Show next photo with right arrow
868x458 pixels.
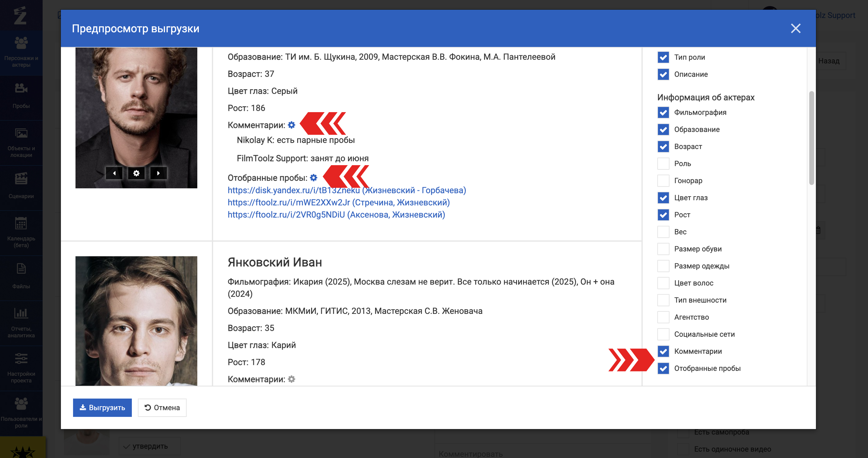(158, 173)
